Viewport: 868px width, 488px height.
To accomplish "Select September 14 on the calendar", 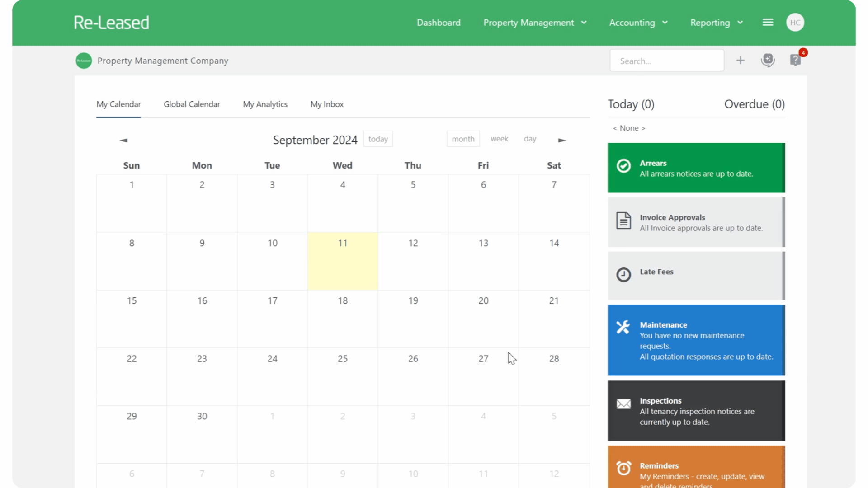I will coord(554,261).
